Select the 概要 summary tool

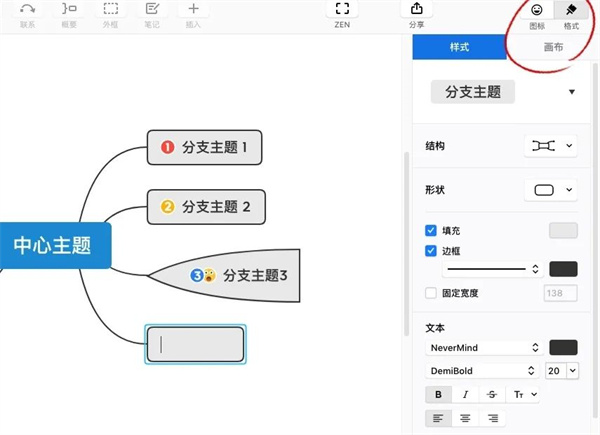(69, 9)
